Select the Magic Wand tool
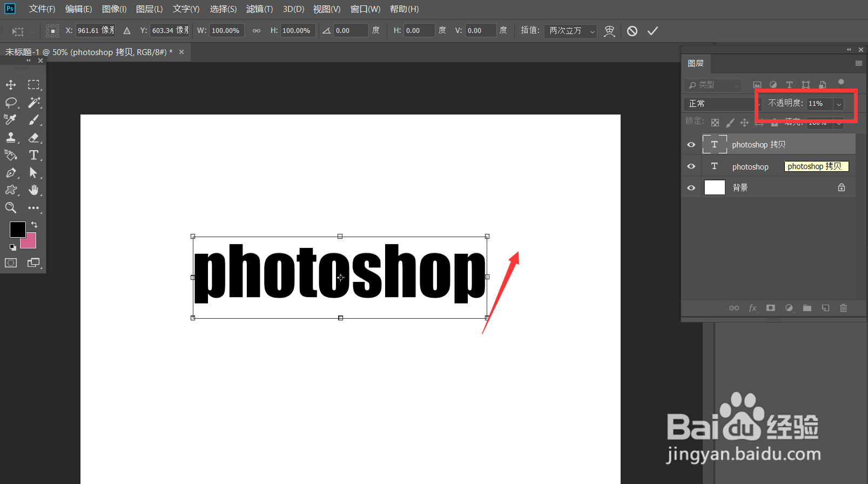 click(x=34, y=102)
